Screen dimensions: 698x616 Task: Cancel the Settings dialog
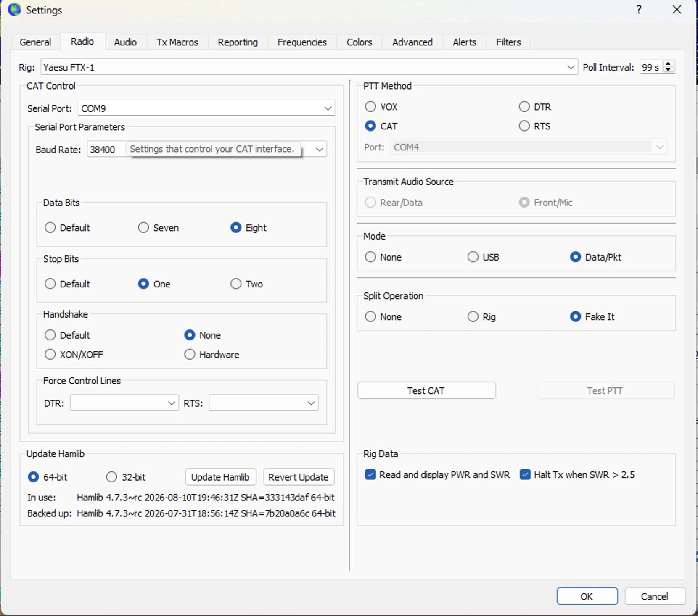point(655,596)
